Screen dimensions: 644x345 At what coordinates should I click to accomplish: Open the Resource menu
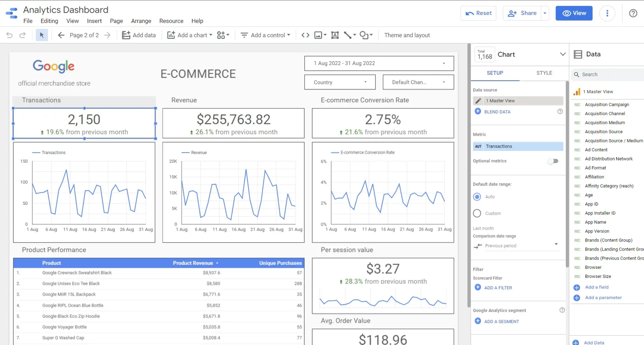point(171,21)
